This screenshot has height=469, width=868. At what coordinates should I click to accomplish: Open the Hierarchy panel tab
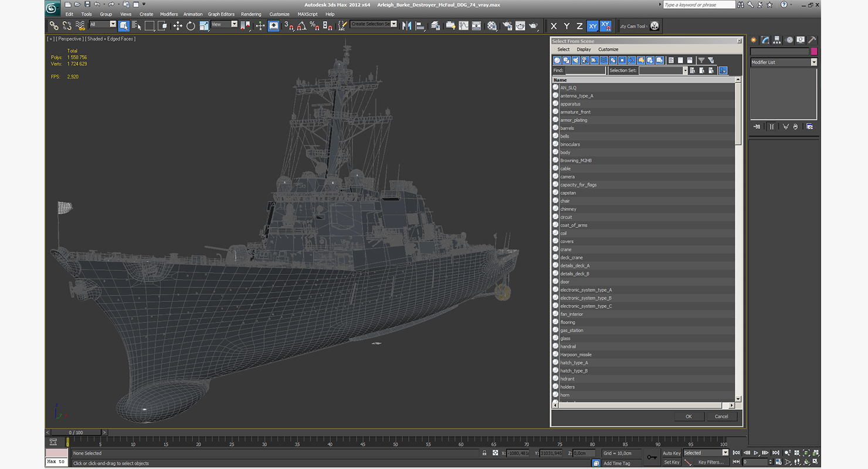(x=777, y=40)
